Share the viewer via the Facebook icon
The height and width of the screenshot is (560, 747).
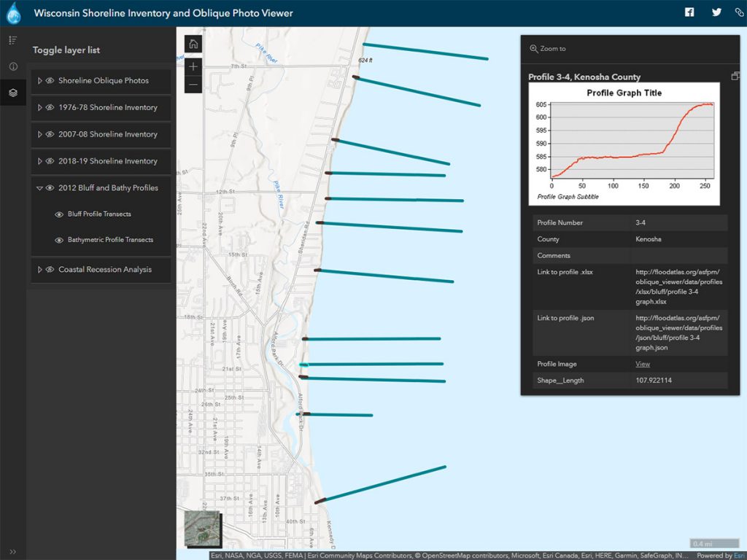[x=689, y=12]
